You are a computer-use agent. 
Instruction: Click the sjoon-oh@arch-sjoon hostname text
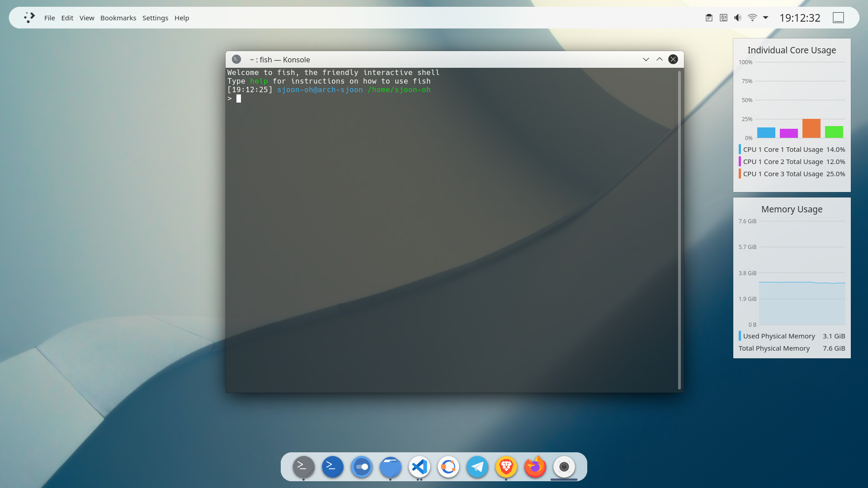pyautogui.click(x=320, y=90)
